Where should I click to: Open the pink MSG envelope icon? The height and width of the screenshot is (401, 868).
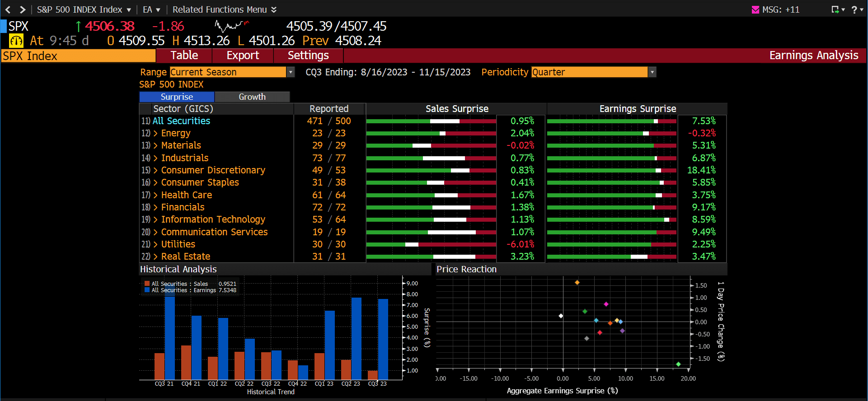click(755, 9)
